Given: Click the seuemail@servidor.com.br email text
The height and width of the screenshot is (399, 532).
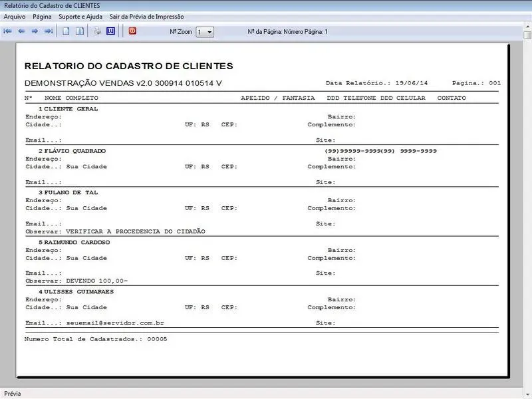Looking at the screenshot, I should point(115,323).
